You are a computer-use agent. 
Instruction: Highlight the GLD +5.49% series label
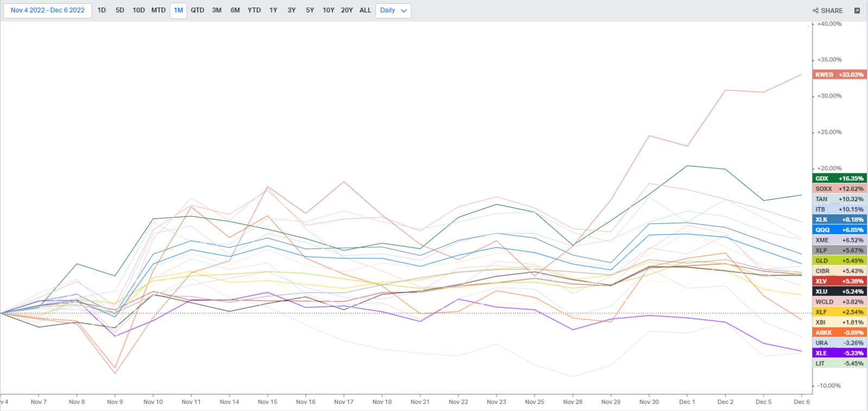pyautogui.click(x=840, y=261)
